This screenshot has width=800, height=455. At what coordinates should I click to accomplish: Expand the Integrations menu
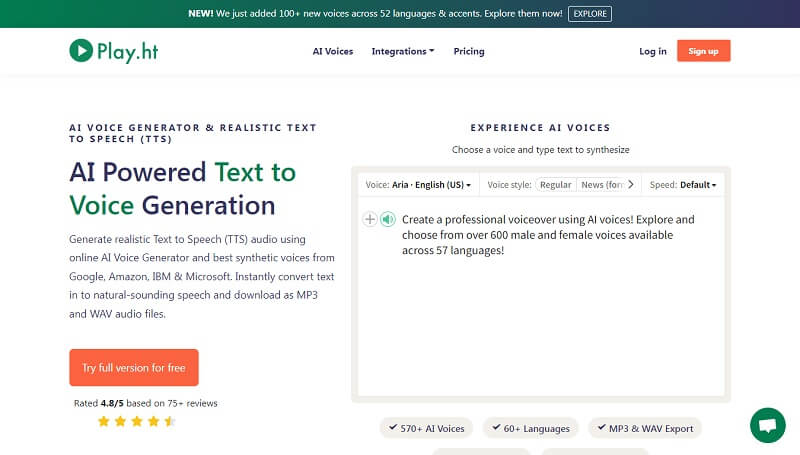[x=402, y=51]
